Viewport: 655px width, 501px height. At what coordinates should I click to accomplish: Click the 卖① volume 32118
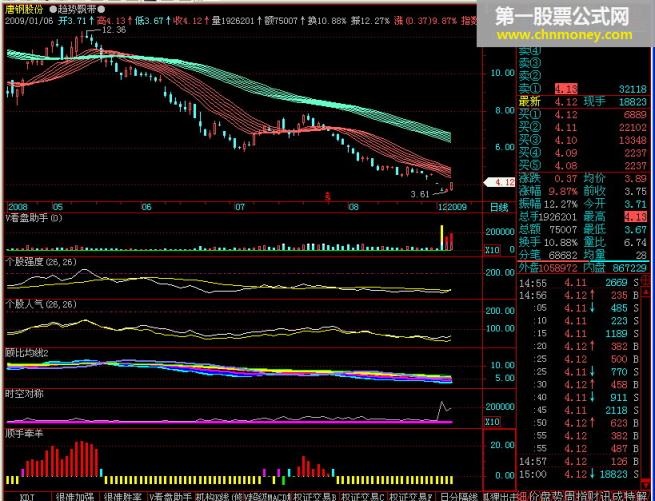(632, 89)
